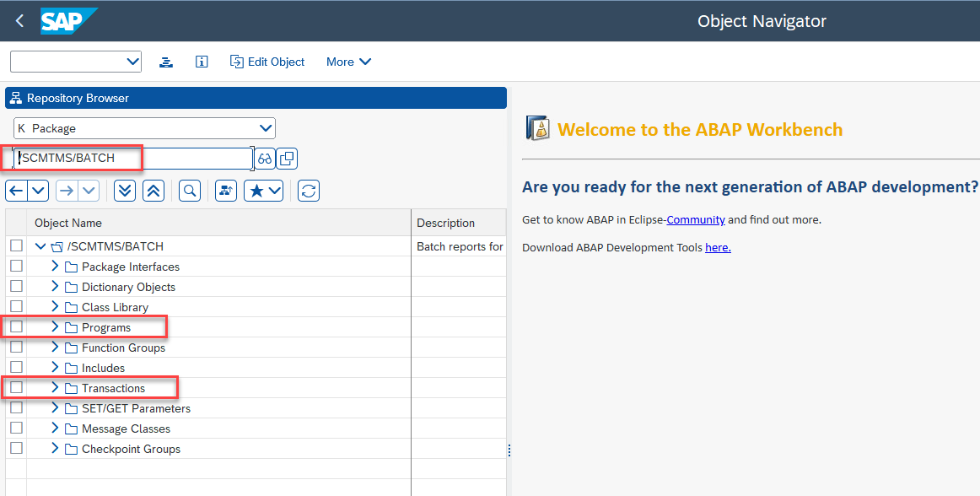This screenshot has height=496, width=980.
Task: Click the copy windows icon beside glasses
Action: coord(287,159)
